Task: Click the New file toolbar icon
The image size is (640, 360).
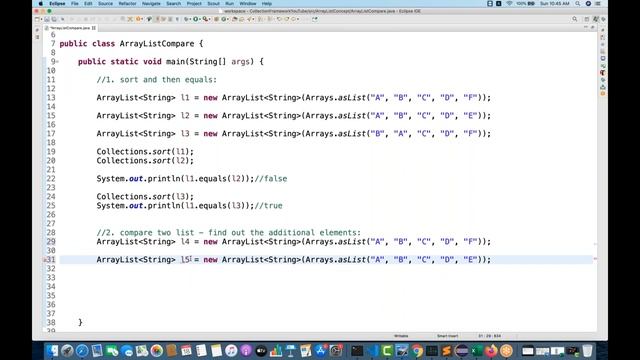Action: click(x=37, y=19)
